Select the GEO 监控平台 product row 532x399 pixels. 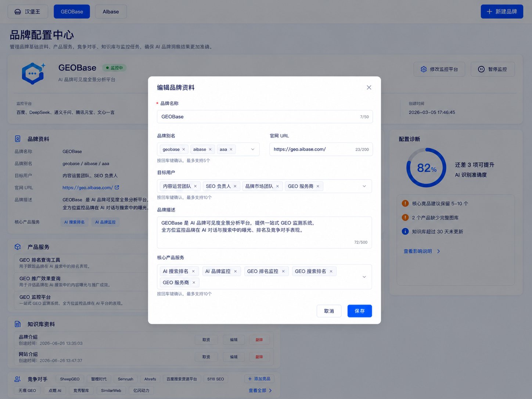[81, 300]
